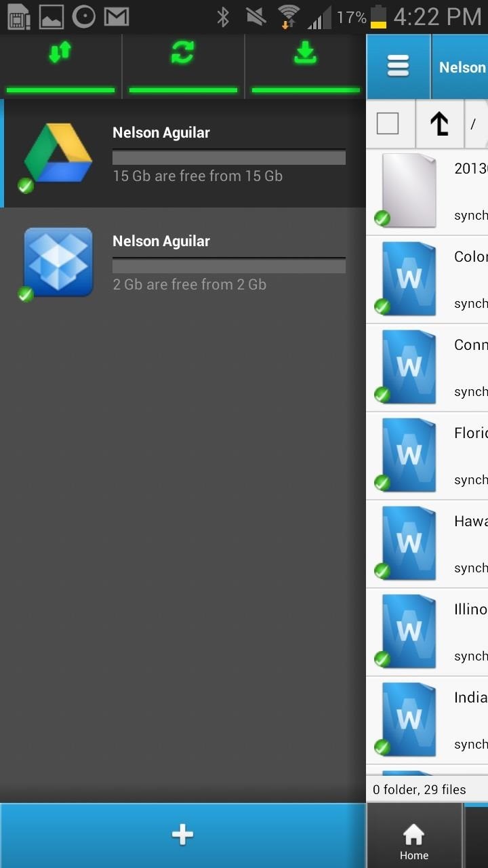488x868 pixels.
Task: Tap the circular refresh icon
Action: click(x=183, y=53)
